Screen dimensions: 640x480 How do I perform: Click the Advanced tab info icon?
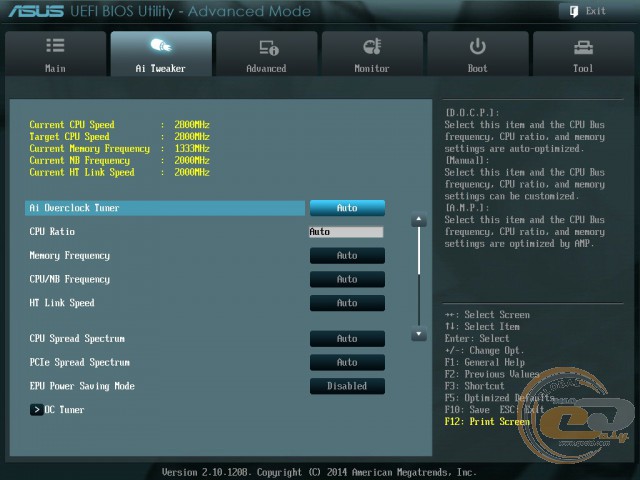click(x=269, y=48)
